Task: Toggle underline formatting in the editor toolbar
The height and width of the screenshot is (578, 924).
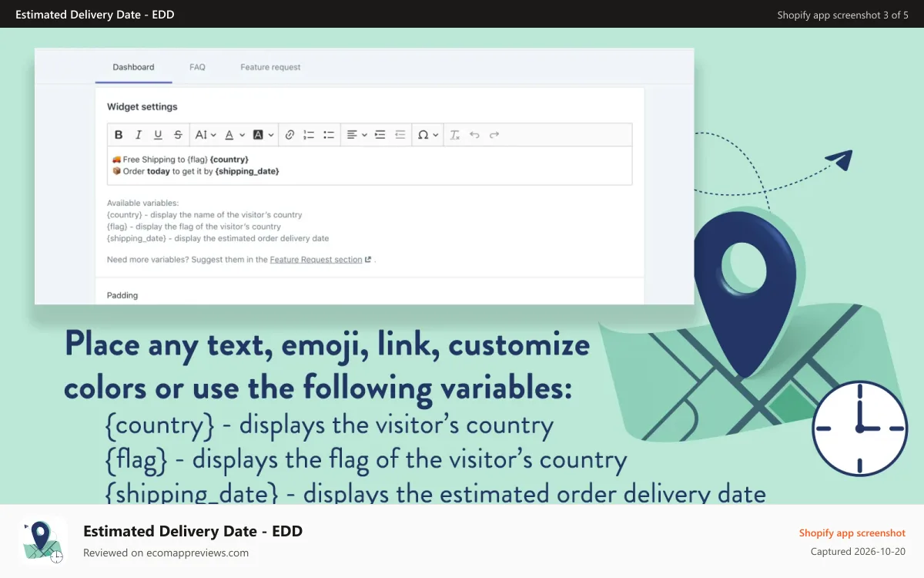Action: point(158,135)
